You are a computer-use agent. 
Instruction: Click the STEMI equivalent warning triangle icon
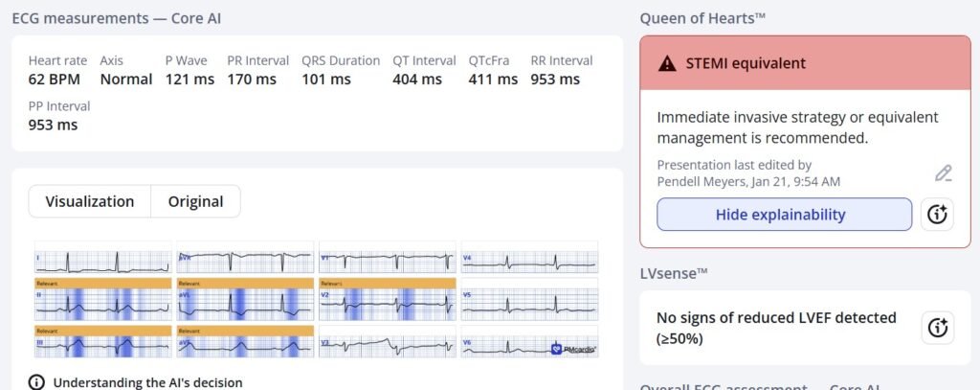pos(667,64)
